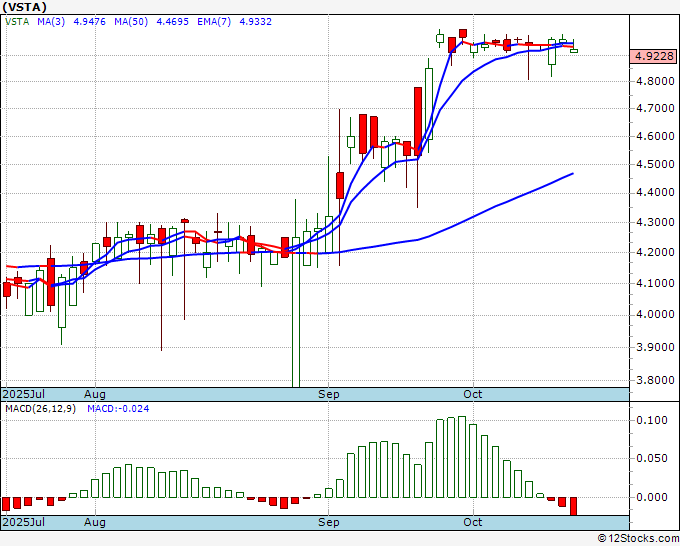Click the tallest MACD histogram bar near 0.100
The height and width of the screenshot is (546, 680).
pos(462,457)
